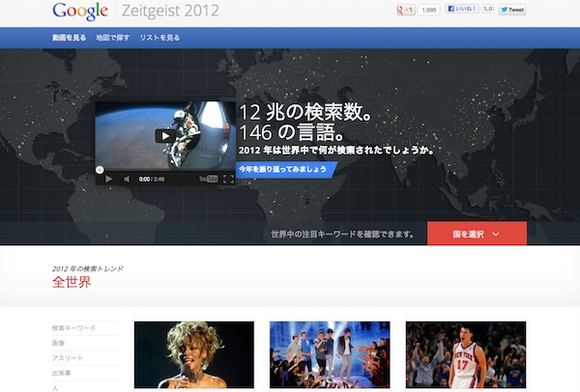The height and width of the screenshot is (392, 580).
Task: Select 画像 category in the sidebar
Action: point(60,343)
